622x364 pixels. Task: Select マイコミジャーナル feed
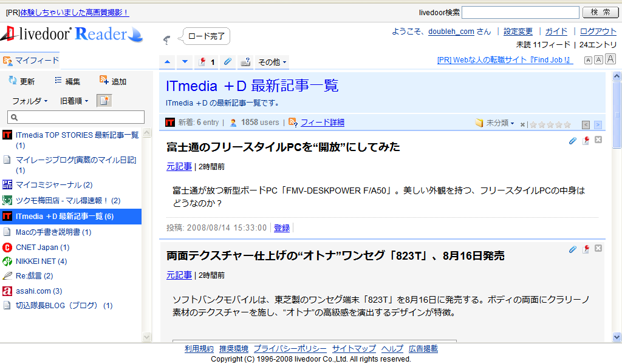(70, 184)
